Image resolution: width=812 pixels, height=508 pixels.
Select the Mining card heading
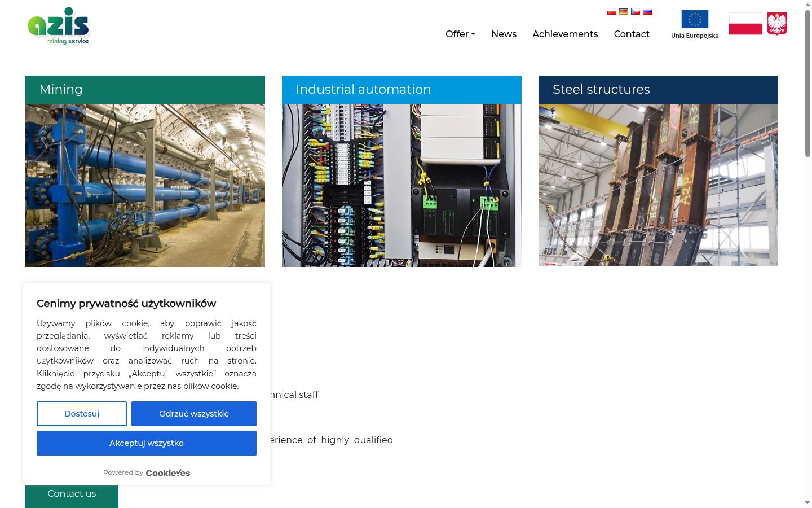[x=145, y=90]
